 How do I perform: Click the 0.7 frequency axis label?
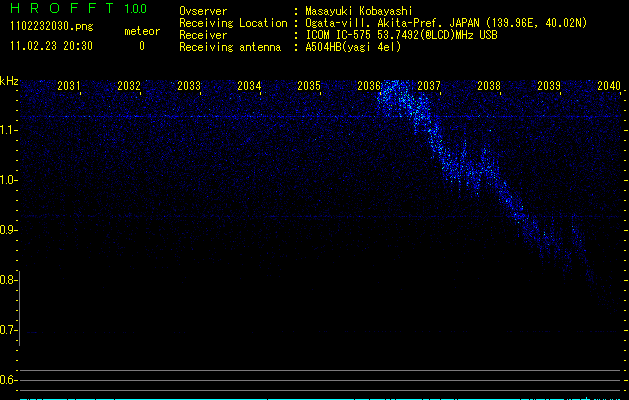pyautogui.click(x=7, y=330)
